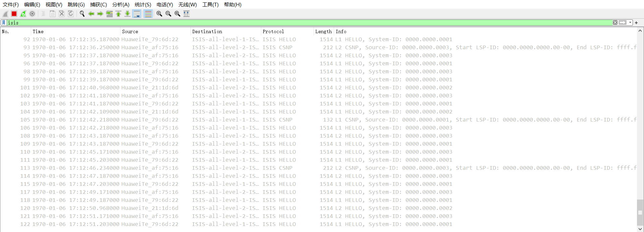Click the filter bookmark icon

pos(4,22)
